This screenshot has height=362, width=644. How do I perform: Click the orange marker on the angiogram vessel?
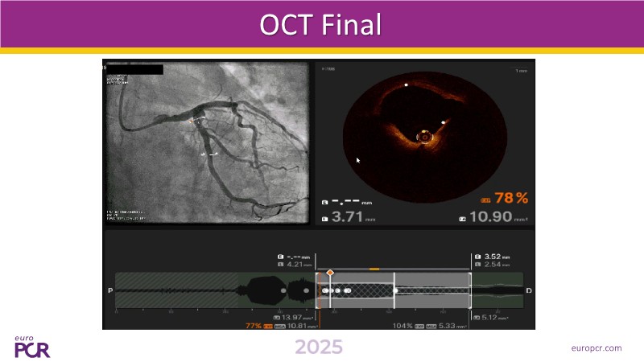click(192, 121)
